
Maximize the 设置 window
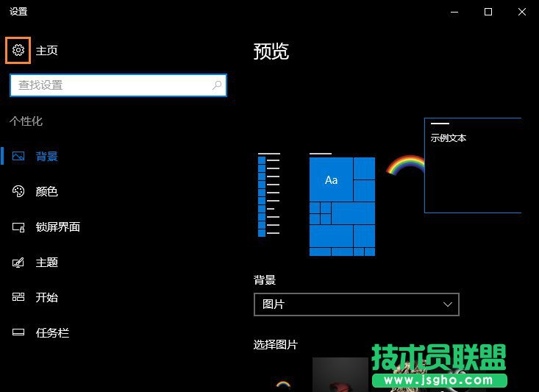point(488,12)
